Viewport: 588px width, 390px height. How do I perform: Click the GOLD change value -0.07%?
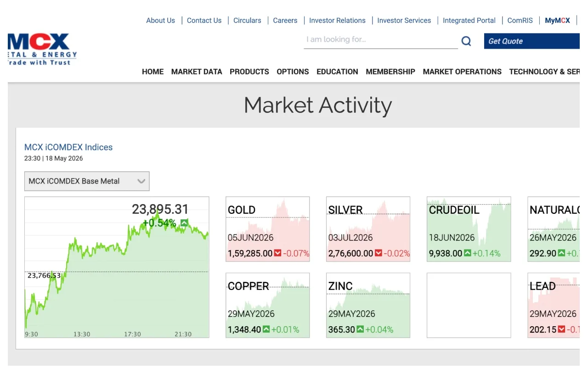pyautogui.click(x=296, y=253)
